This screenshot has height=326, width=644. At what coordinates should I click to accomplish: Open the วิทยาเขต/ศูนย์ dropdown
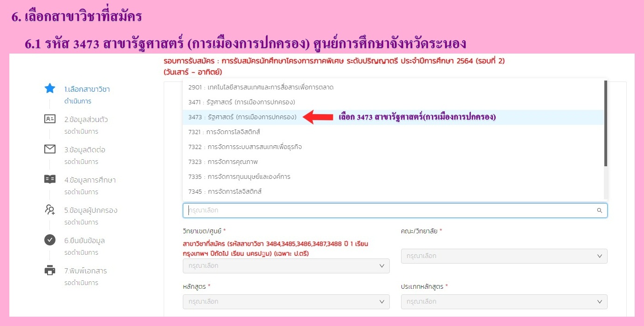pos(286,266)
